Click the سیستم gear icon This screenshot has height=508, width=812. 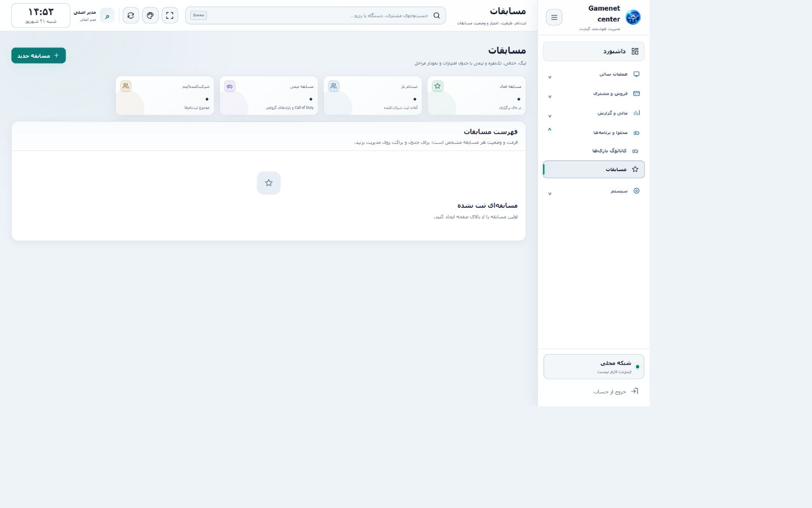coord(636,191)
